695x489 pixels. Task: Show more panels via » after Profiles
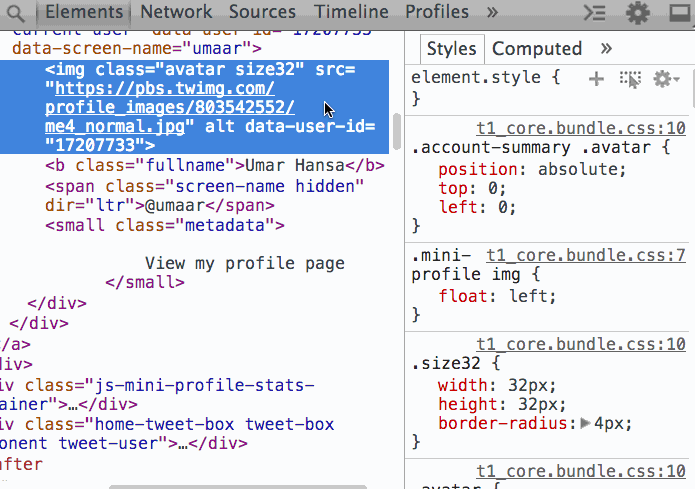[x=491, y=13]
